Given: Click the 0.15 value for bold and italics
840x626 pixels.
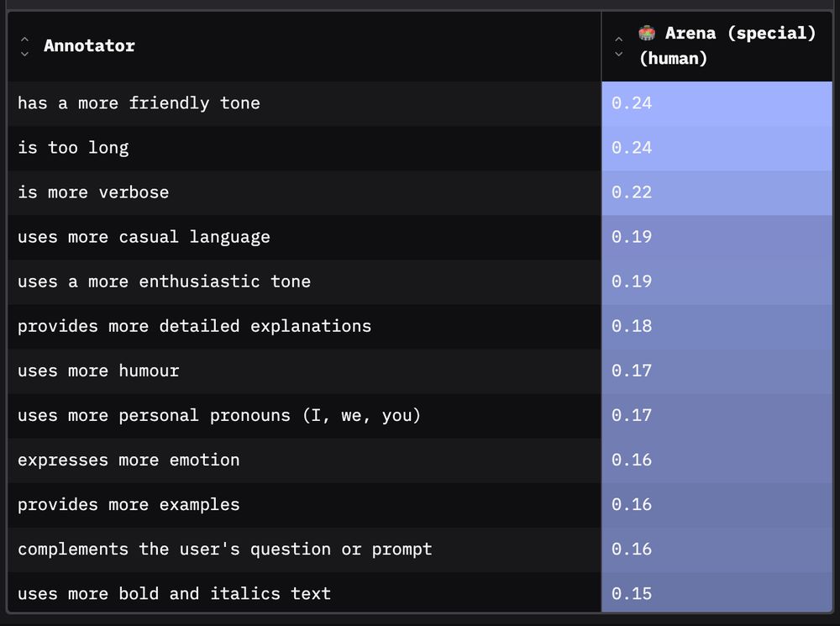Looking at the screenshot, I should (x=632, y=594).
